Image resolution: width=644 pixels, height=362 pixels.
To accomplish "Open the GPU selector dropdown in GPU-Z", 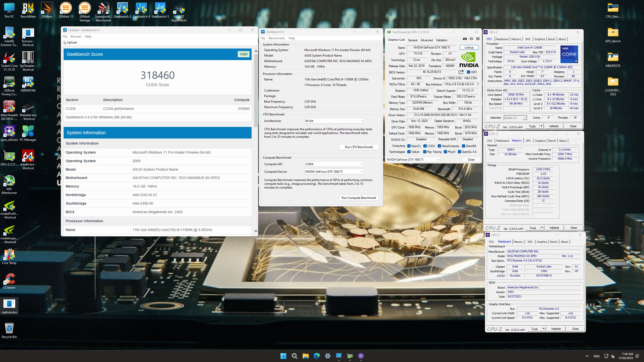I will (413, 160).
